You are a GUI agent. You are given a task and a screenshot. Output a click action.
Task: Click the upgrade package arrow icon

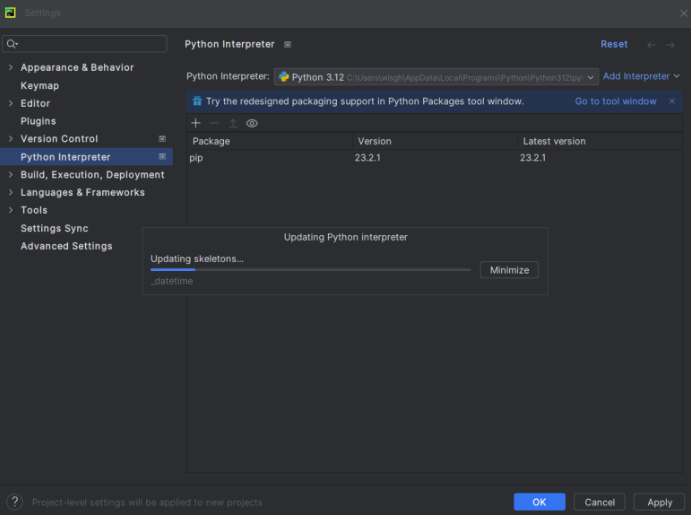pos(233,123)
